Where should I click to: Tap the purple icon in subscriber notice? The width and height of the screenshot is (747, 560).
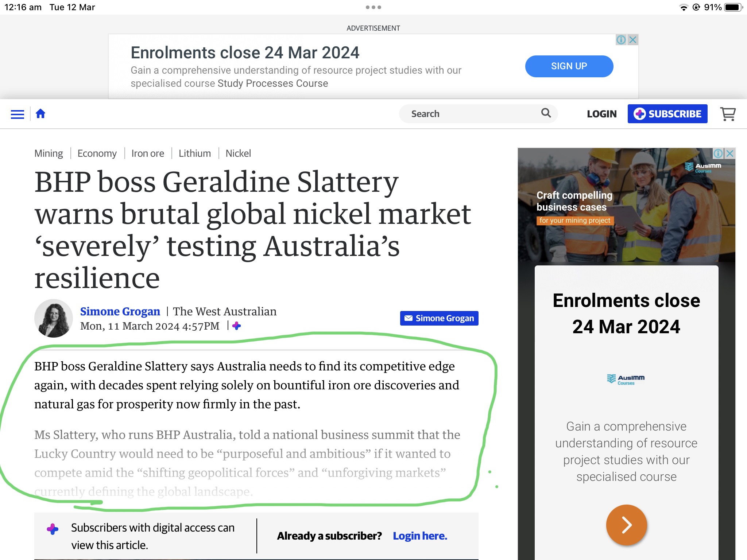[53, 529]
